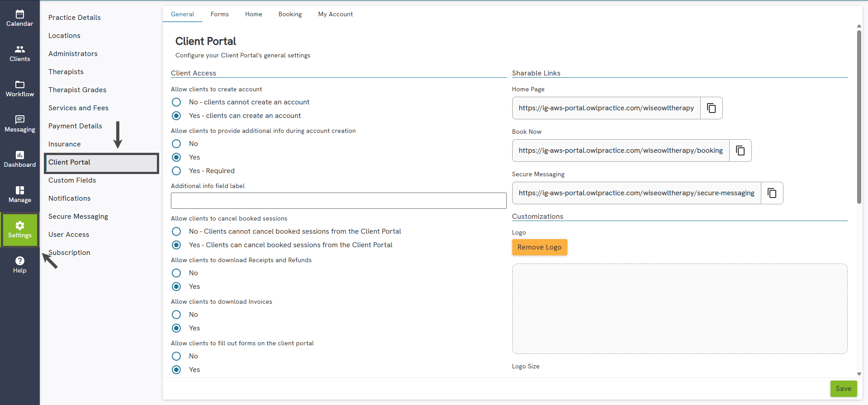Select 'Yes - Required' for additional info
Viewport: 868px width, 405px height.
coord(176,171)
